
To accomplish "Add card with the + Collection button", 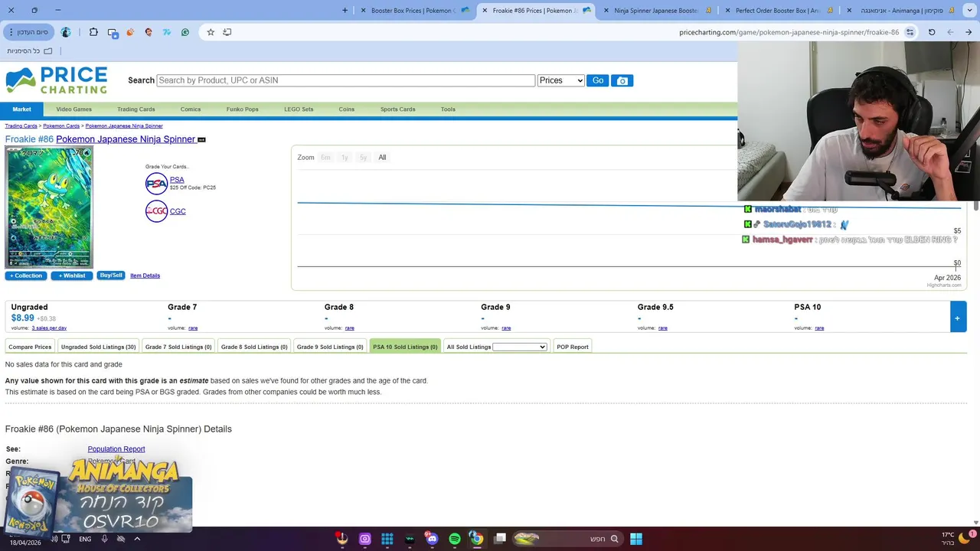I will coord(26,275).
